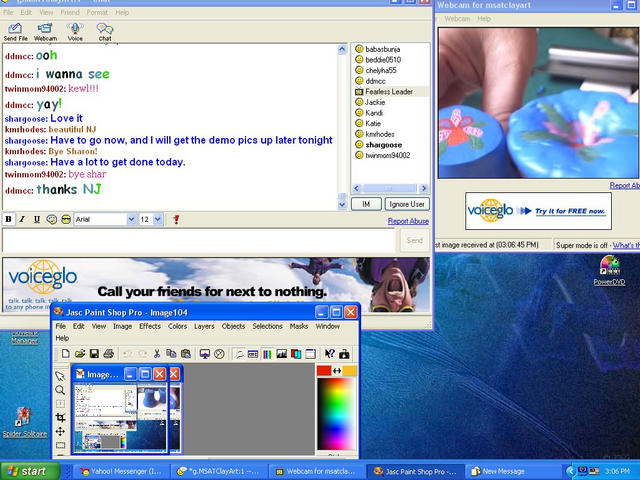
Task: Open the Effects menu in Paint Shop Pro
Action: (x=150, y=326)
